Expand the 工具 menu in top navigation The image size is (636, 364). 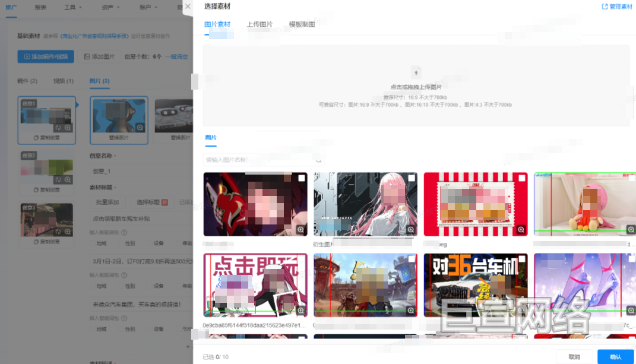(72, 7)
